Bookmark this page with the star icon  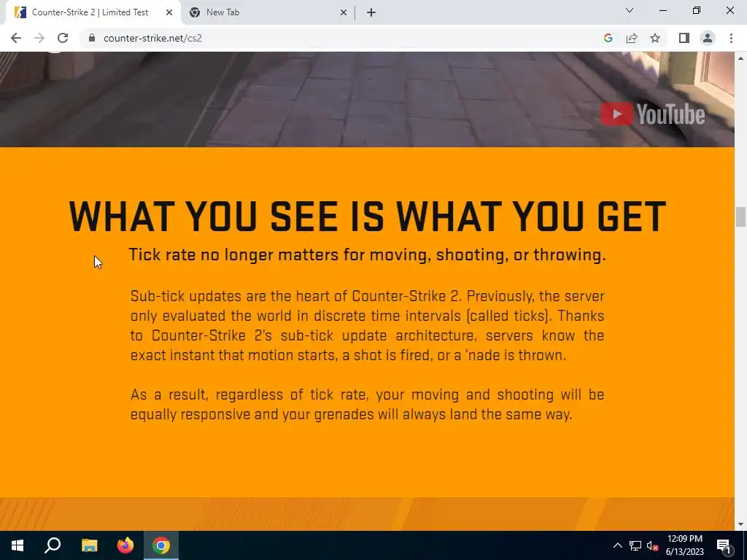click(x=655, y=38)
